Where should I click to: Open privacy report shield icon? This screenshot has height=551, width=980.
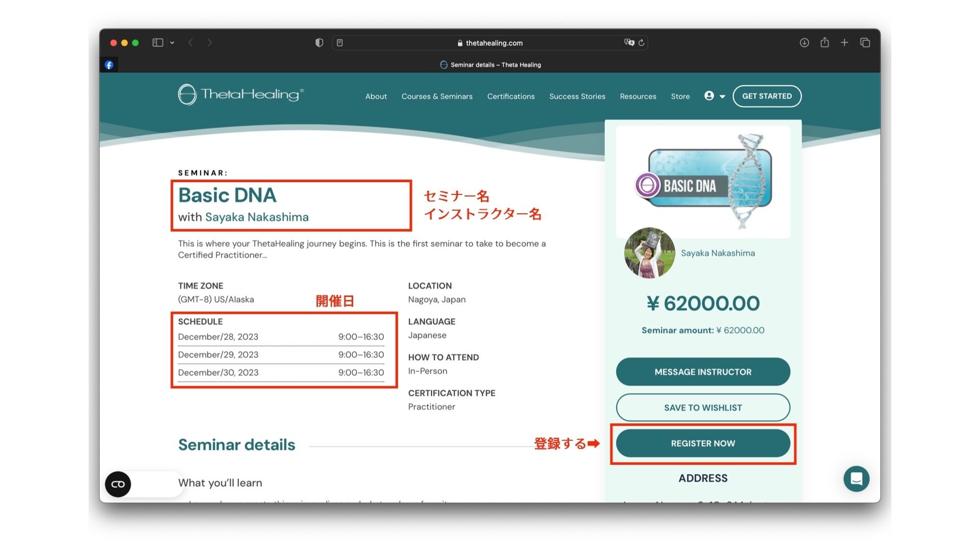click(320, 43)
